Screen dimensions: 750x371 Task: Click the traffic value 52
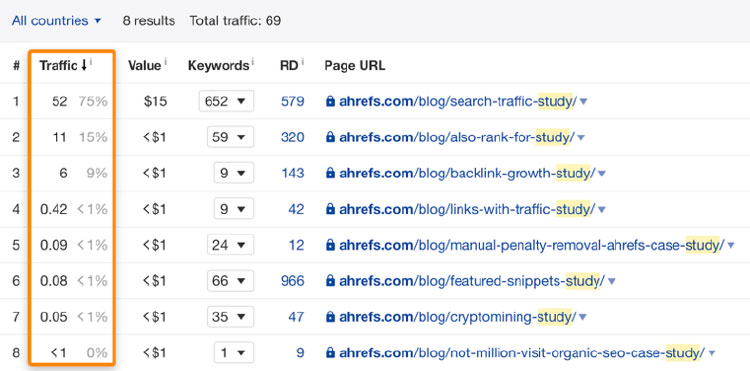60,101
